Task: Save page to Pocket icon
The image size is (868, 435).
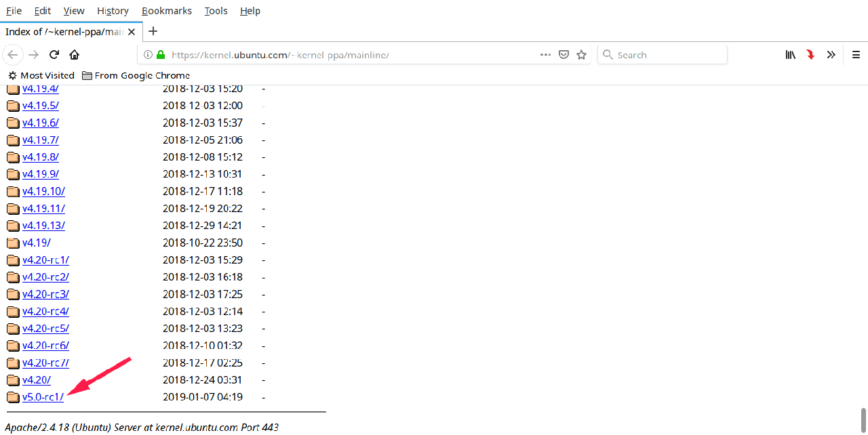Action: point(564,55)
